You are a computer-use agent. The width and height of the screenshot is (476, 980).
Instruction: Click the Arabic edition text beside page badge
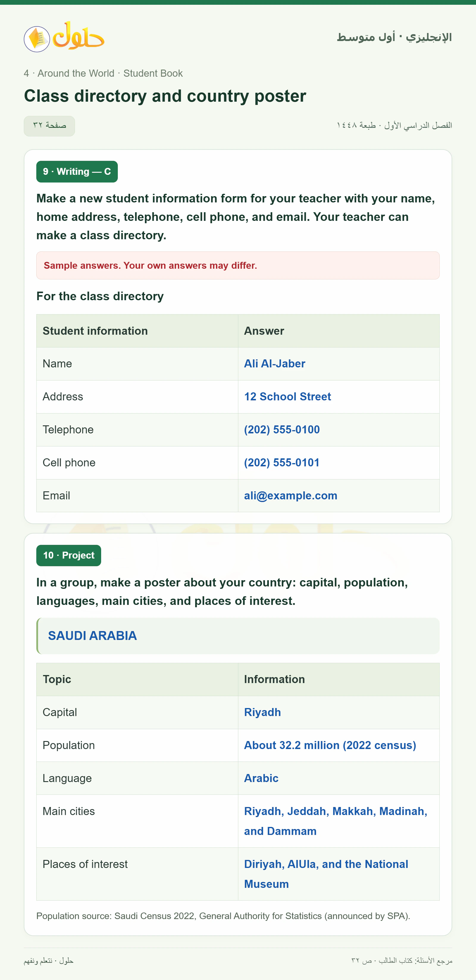pos(394,125)
